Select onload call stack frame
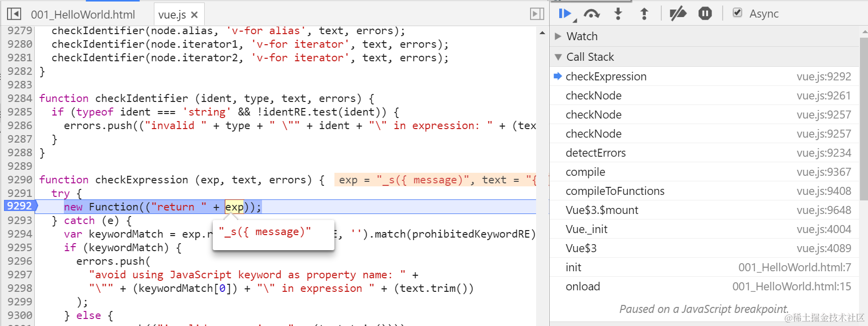 point(704,286)
